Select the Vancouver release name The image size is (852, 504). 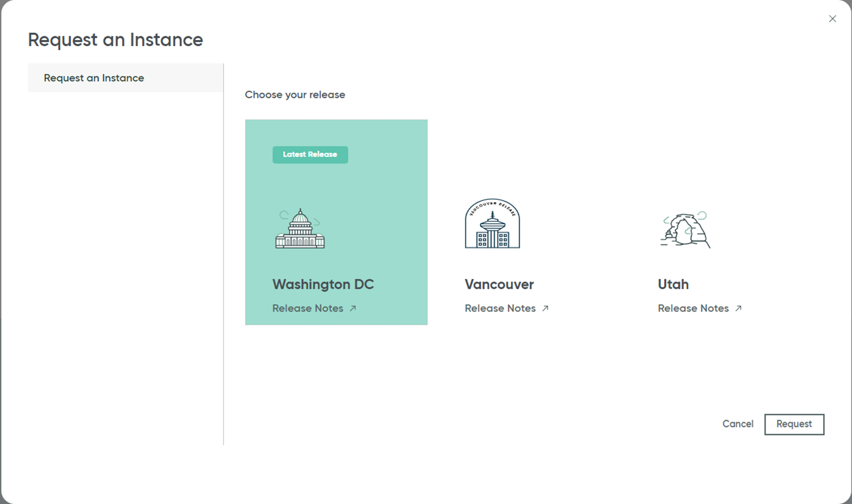(x=499, y=284)
